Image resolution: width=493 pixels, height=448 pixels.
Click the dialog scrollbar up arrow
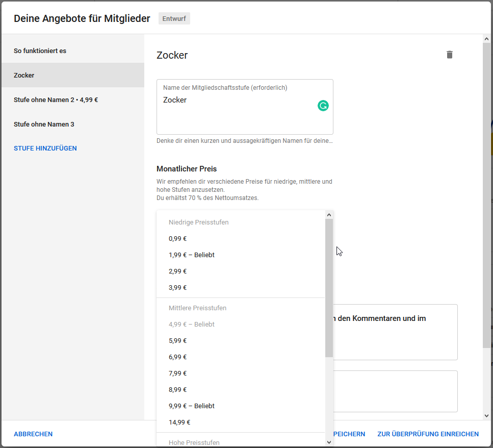point(486,39)
